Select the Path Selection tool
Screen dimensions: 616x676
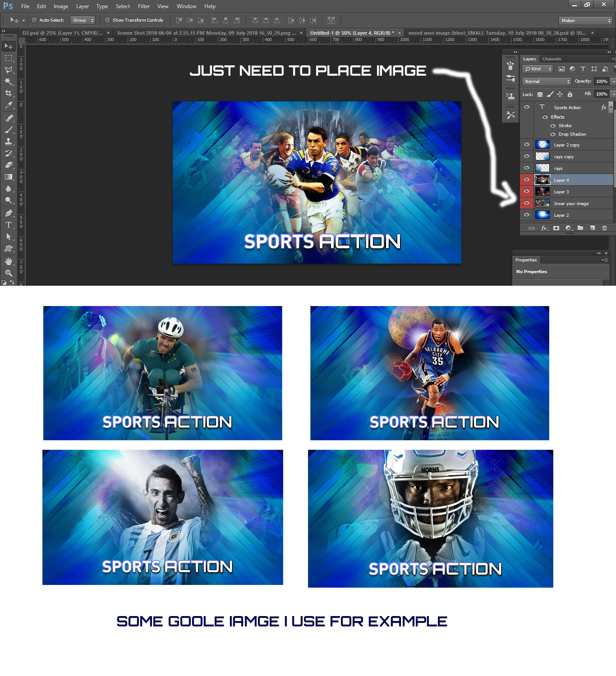point(9,237)
